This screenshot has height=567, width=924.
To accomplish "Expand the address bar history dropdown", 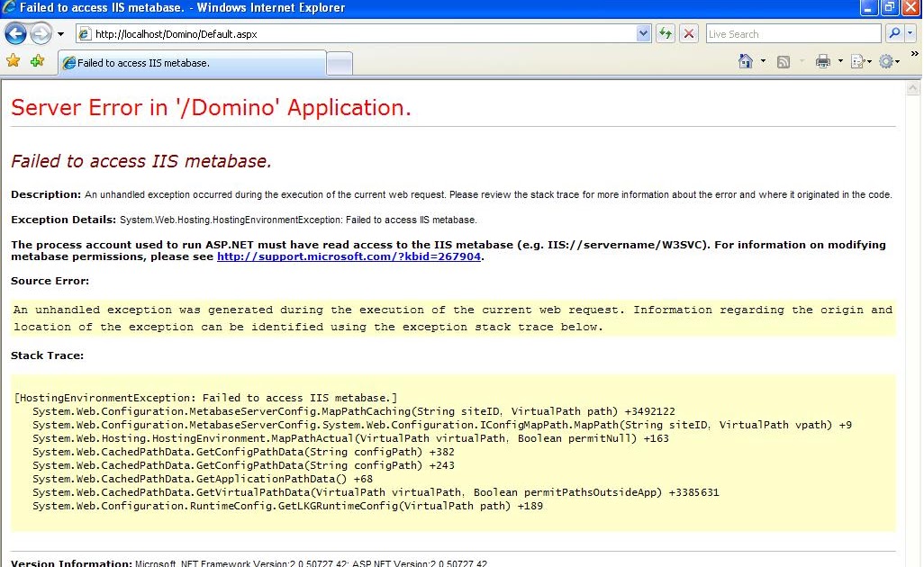I will coord(643,33).
